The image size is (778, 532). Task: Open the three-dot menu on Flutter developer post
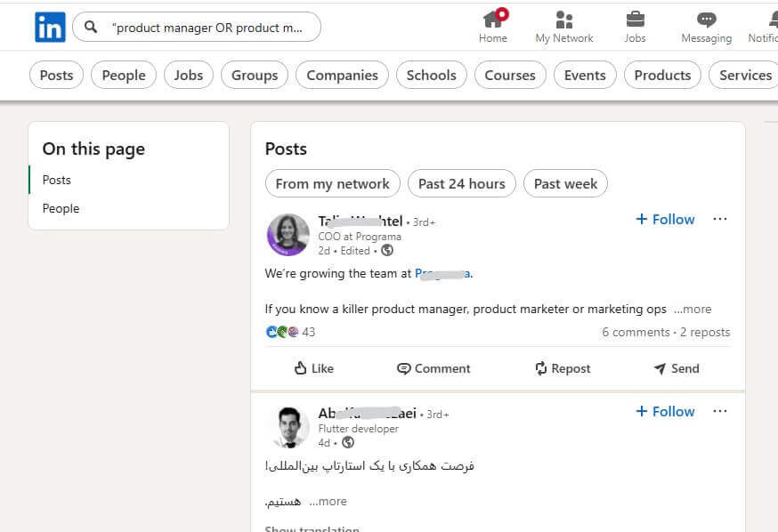click(x=720, y=411)
